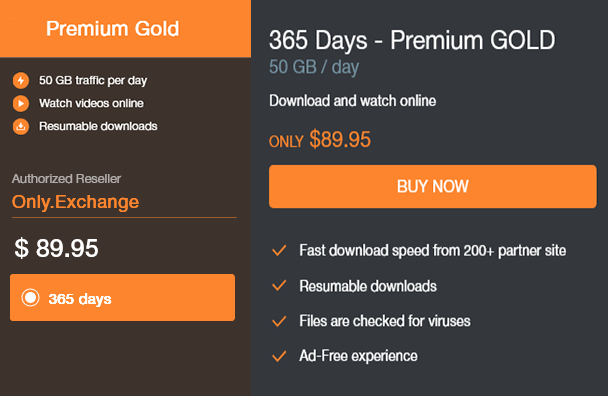Click the lightning bolt traffic icon
This screenshot has height=396, width=608.
tap(21, 81)
